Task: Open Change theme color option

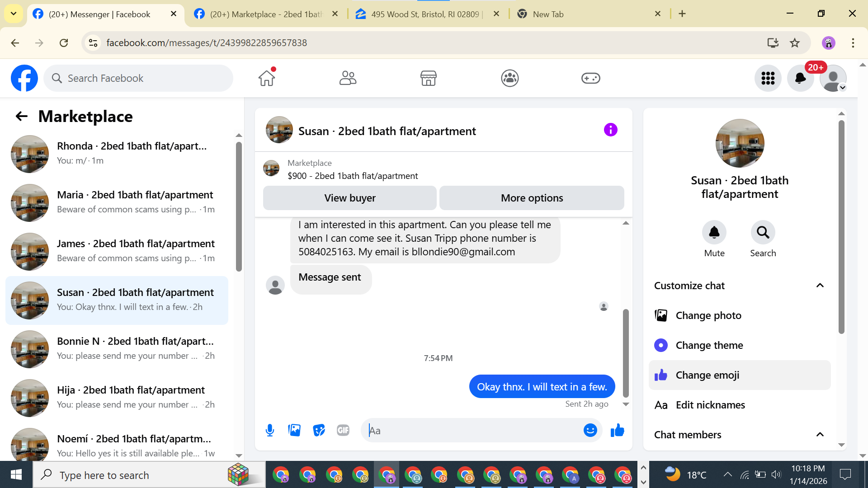Action: 709,345
